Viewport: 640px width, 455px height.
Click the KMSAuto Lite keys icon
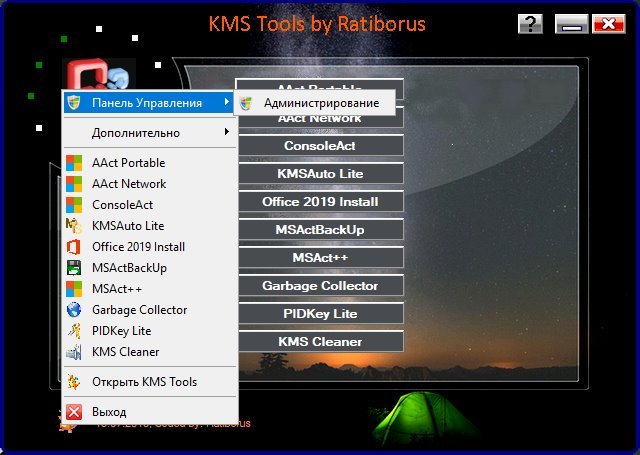[74, 226]
